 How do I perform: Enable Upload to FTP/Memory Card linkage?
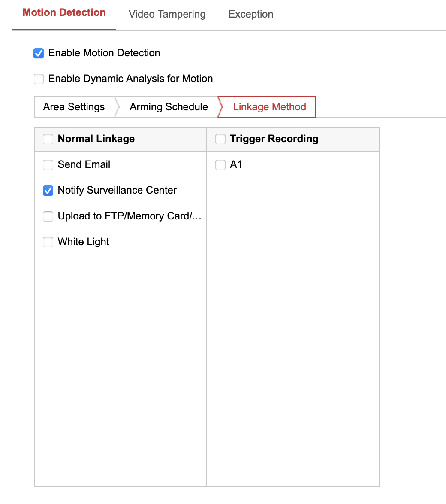click(x=48, y=216)
